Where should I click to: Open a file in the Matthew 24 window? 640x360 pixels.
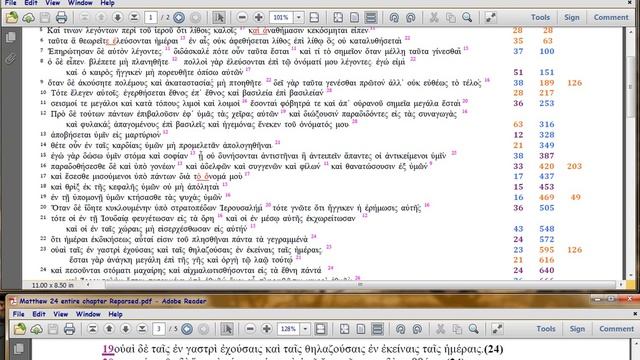click(20, 329)
